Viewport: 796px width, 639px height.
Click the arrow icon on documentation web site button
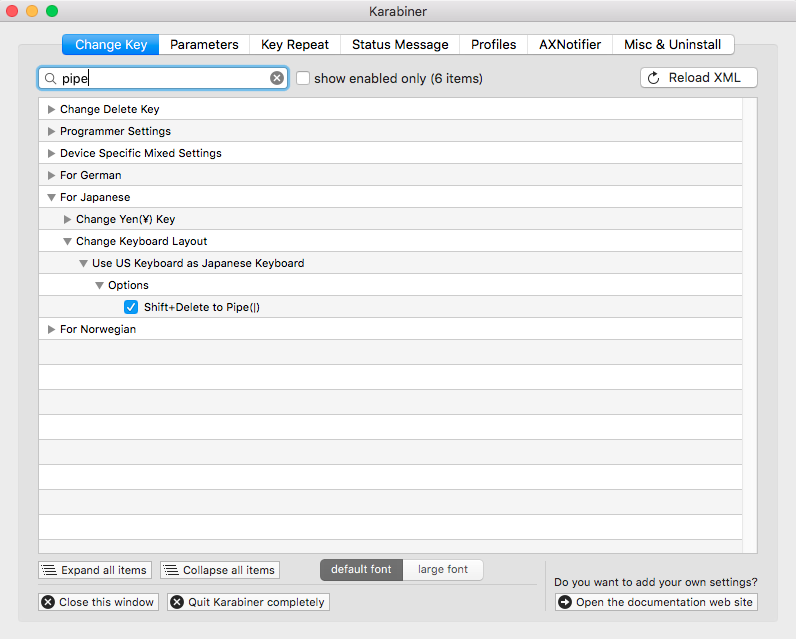click(565, 602)
